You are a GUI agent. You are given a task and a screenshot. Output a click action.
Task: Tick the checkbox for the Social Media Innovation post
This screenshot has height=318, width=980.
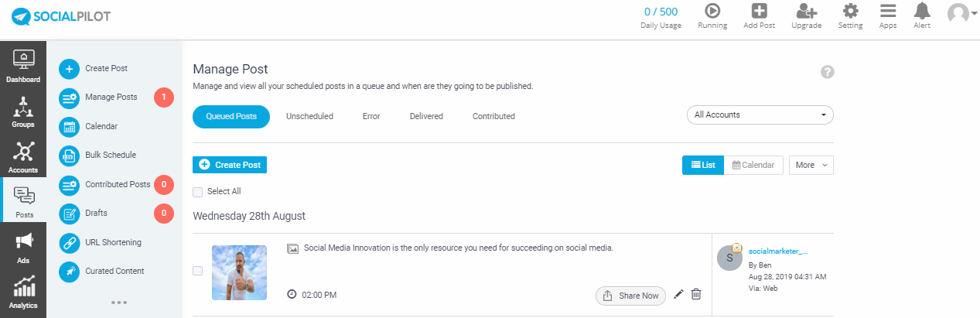point(197,271)
